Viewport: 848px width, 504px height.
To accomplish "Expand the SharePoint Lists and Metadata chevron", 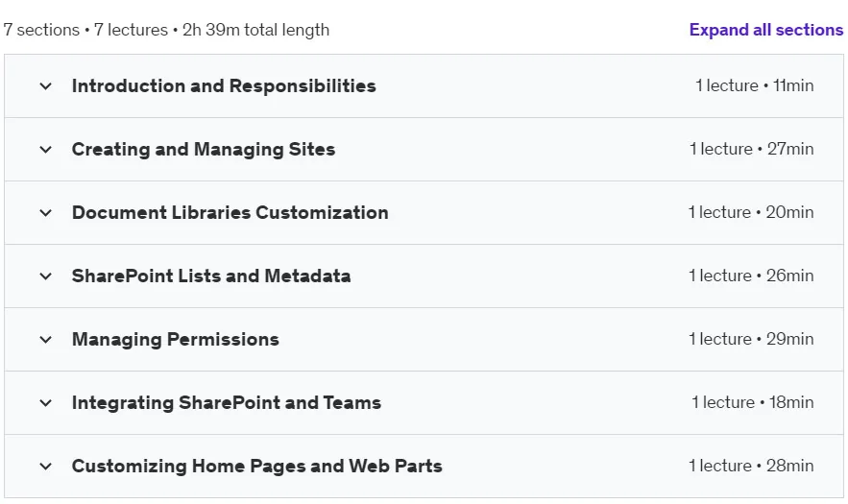I will (46, 276).
